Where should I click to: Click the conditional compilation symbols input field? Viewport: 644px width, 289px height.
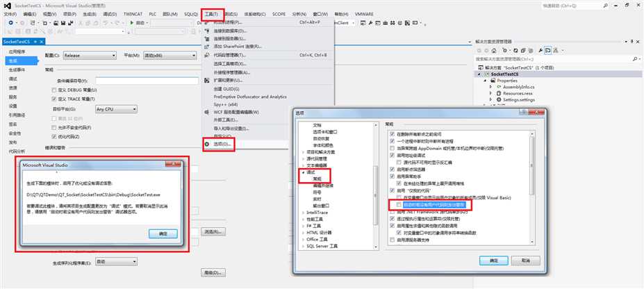[147, 81]
